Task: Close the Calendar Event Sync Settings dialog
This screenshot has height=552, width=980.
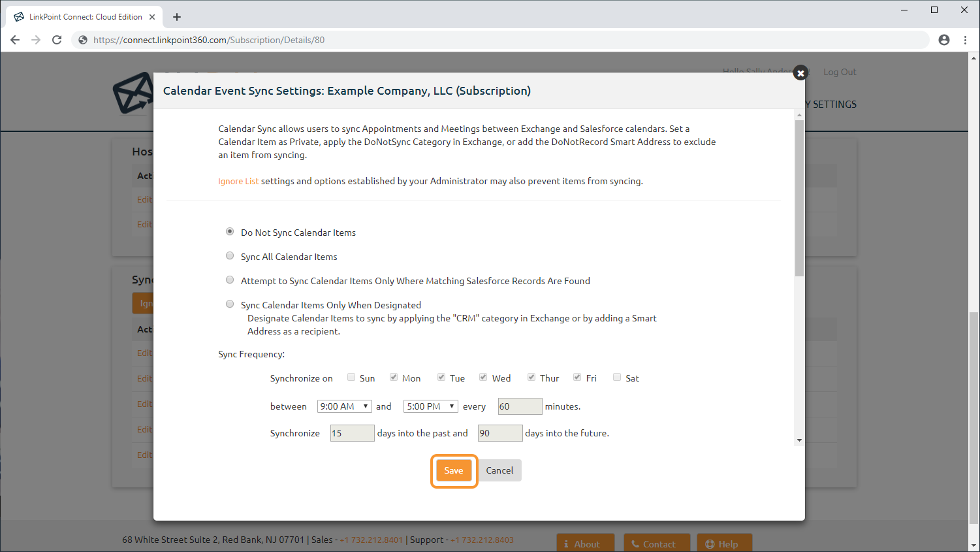Action: tap(800, 73)
